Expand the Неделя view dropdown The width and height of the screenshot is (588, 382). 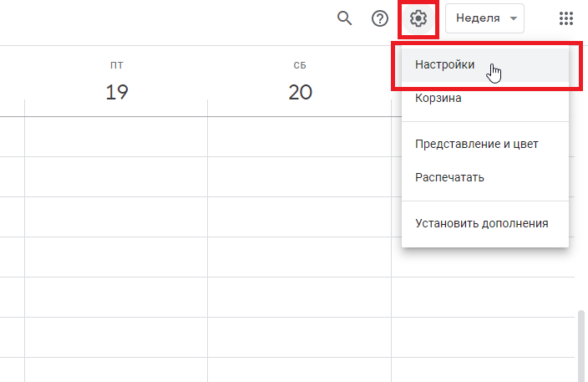[x=484, y=18]
